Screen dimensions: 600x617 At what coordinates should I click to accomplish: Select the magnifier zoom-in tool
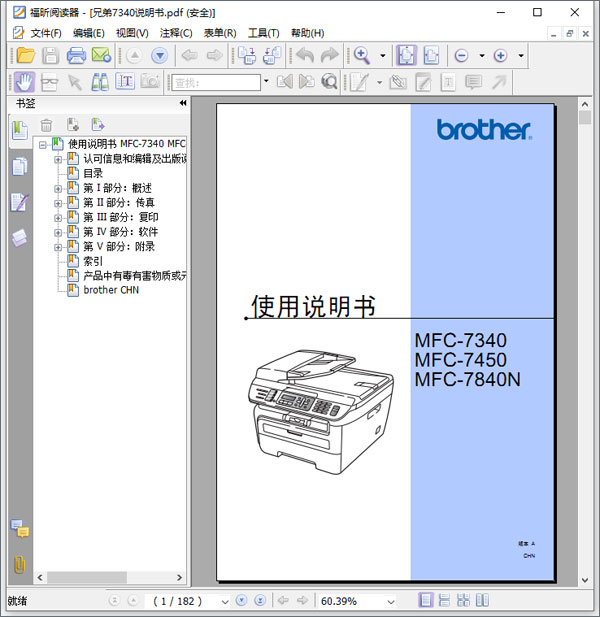click(362, 55)
